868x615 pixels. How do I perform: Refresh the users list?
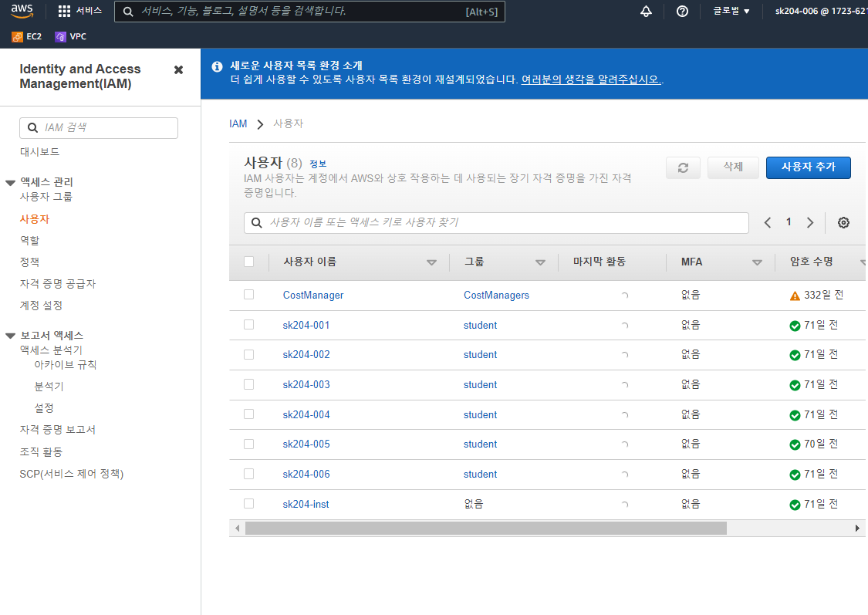(x=683, y=167)
